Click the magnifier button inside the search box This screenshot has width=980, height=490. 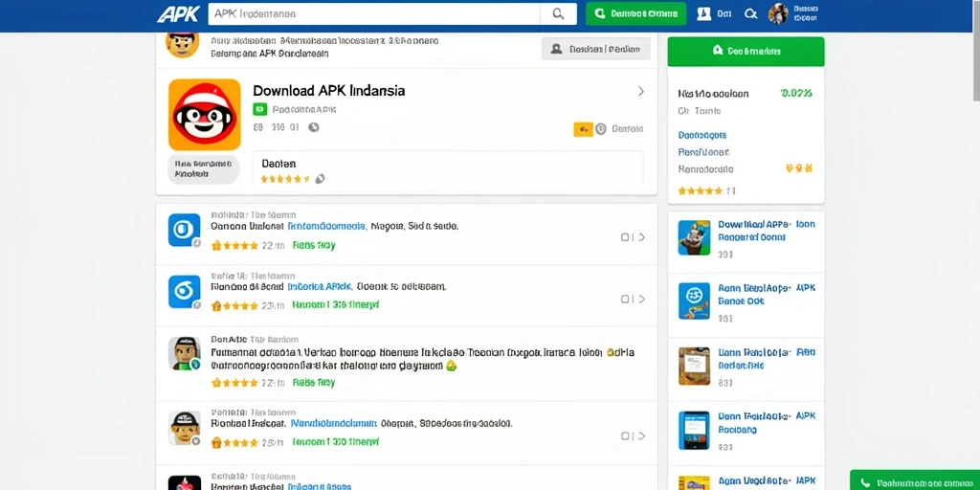tap(558, 13)
